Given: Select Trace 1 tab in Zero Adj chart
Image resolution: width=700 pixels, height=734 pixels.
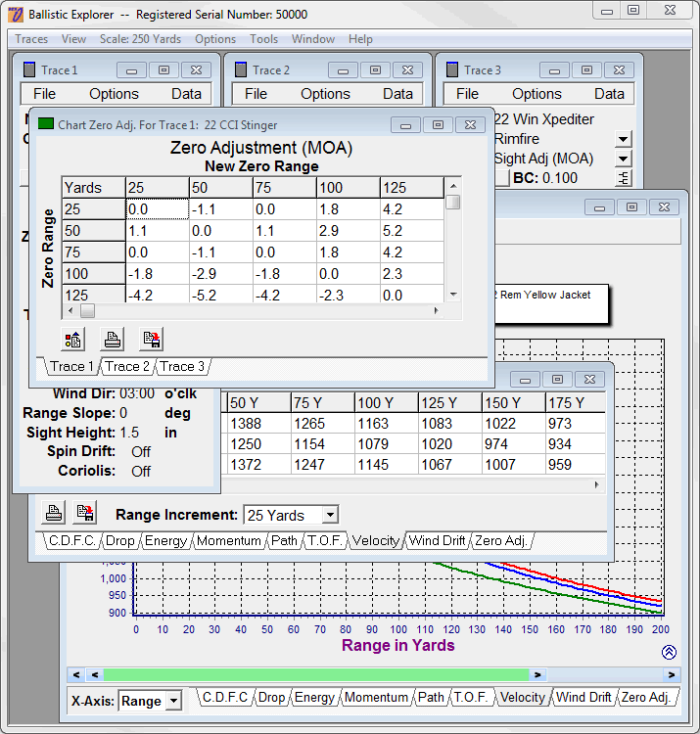Looking at the screenshot, I should pyautogui.click(x=71, y=366).
